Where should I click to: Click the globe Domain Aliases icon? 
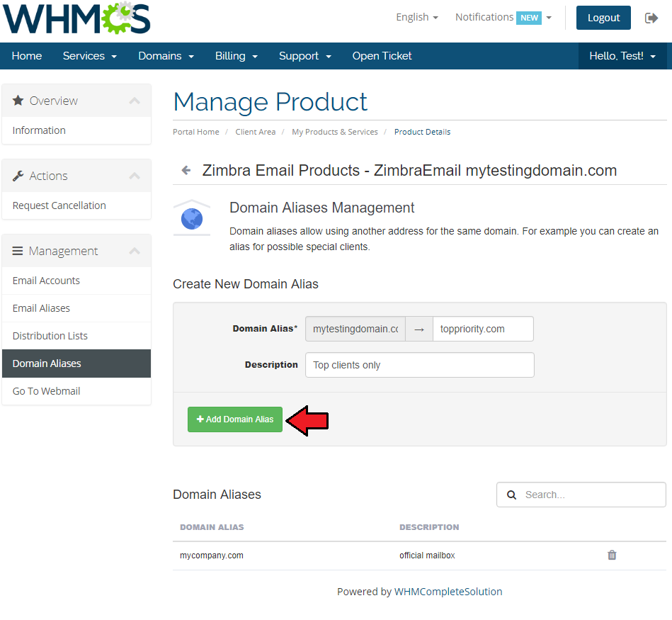tap(192, 218)
